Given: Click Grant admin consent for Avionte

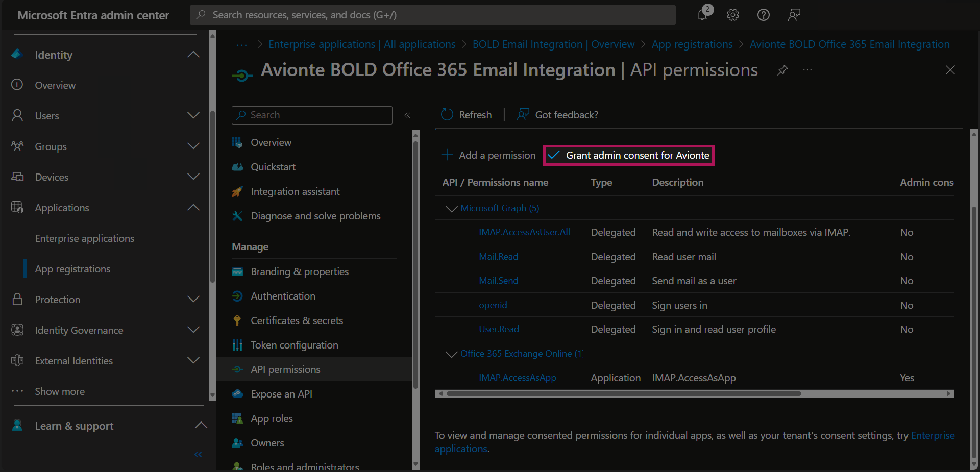Looking at the screenshot, I should (x=629, y=155).
